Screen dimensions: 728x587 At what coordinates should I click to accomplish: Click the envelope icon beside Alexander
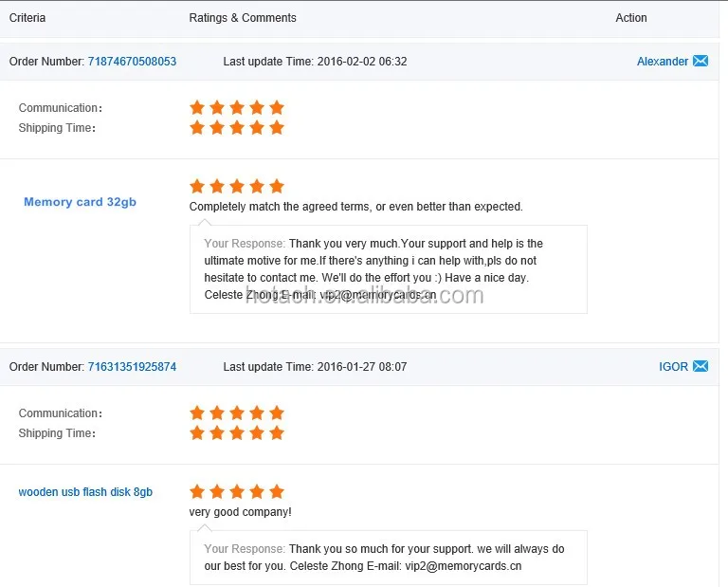click(x=701, y=61)
